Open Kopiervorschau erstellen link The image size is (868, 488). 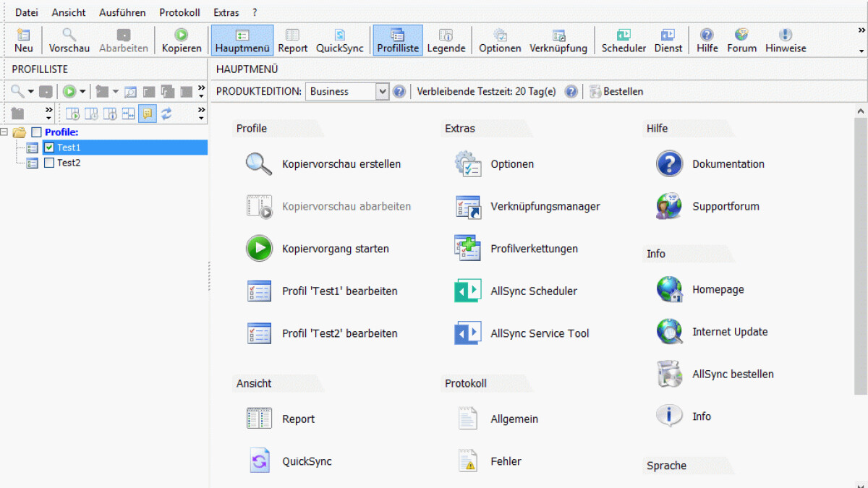[x=341, y=164]
